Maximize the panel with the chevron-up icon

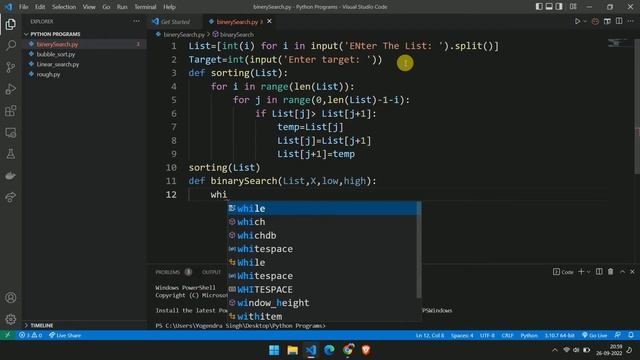[622, 272]
